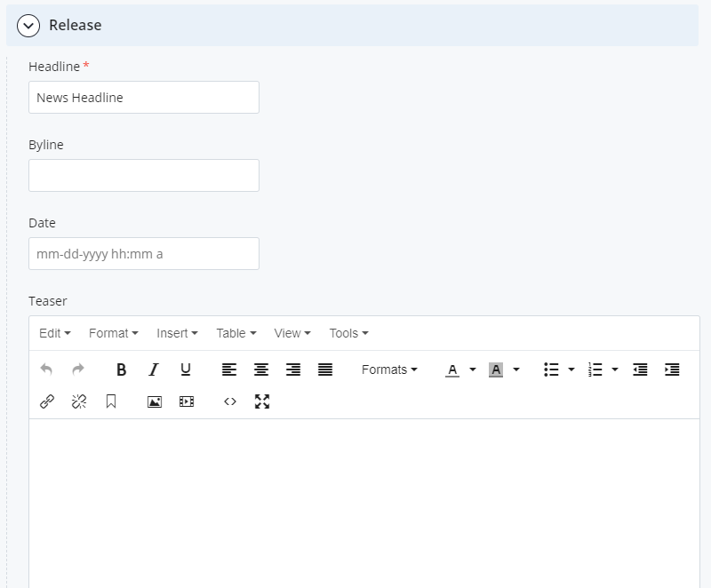Open background color dropdown arrow
This screenshot has width=711, height=588.
tap(516, 369)
